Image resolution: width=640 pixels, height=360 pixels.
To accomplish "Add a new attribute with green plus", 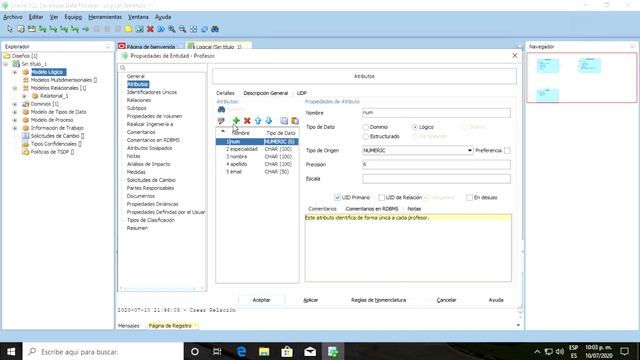I will [236, 120].
